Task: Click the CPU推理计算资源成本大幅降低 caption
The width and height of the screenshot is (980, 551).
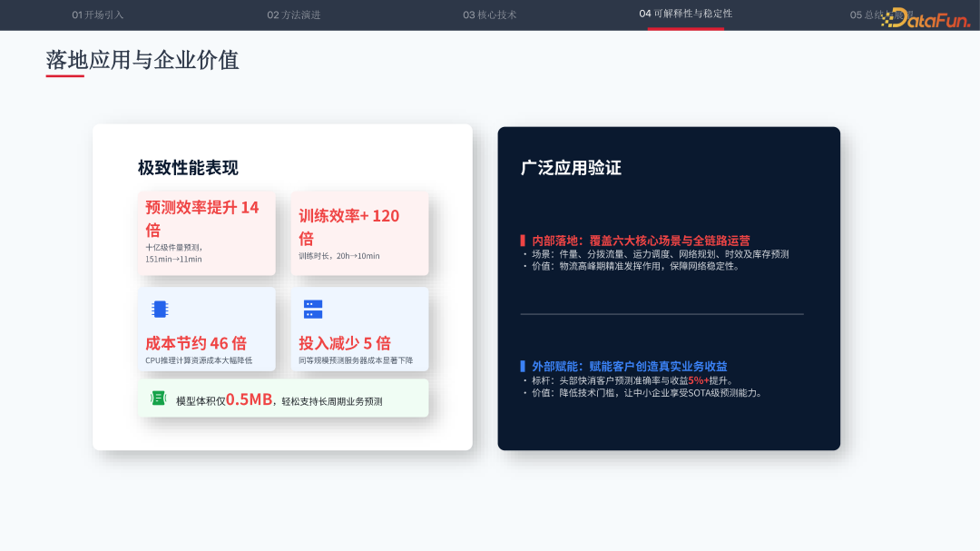Action: tap(199, 360)
